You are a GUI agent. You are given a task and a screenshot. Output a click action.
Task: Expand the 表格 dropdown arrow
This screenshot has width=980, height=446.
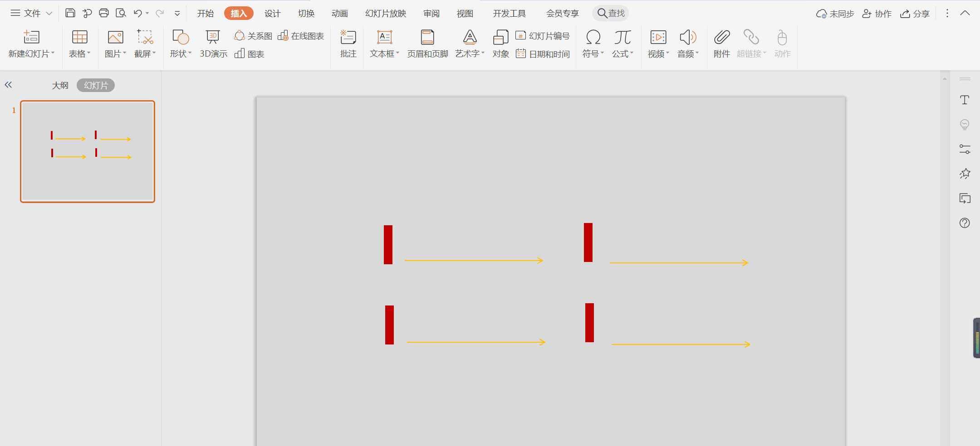(88, 53)
